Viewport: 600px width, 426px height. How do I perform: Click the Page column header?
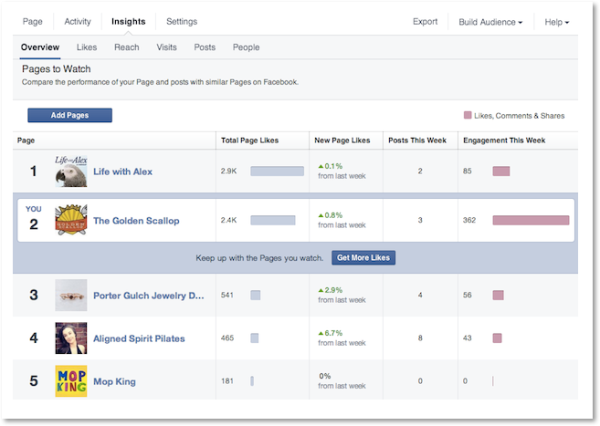26,140
